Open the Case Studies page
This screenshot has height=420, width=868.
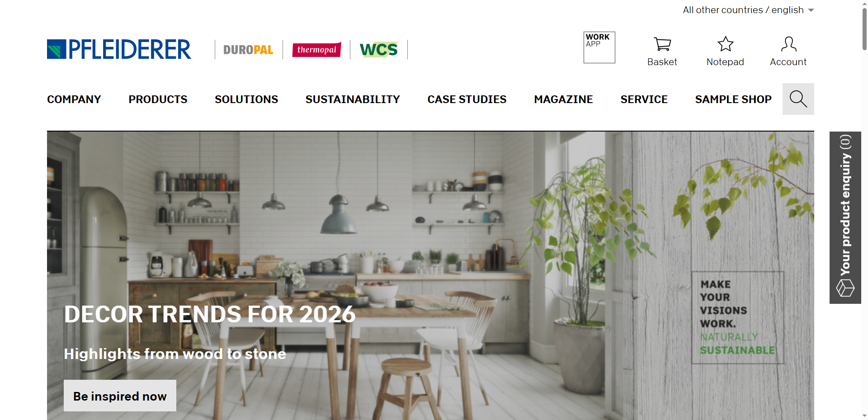click(x=467, y=99)
